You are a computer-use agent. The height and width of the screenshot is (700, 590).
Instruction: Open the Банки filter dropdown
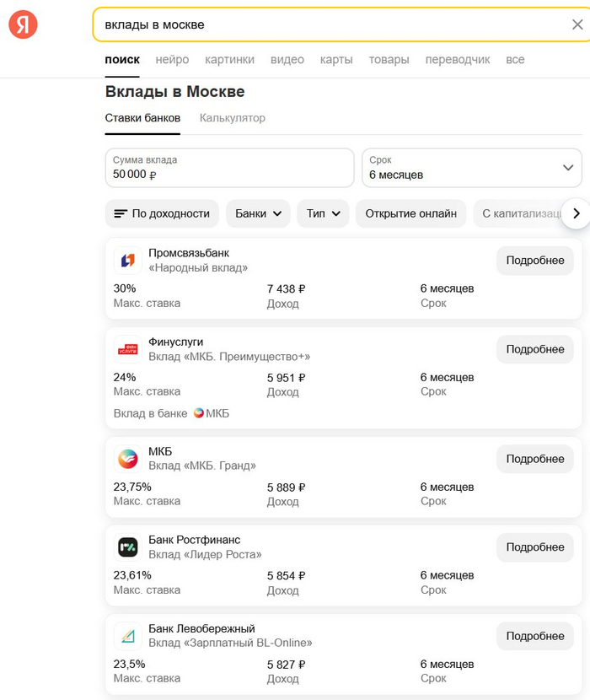(258, 213)
